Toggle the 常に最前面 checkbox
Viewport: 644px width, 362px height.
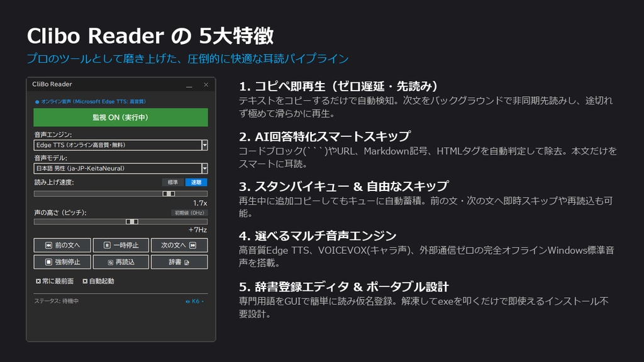pos(55,281)
